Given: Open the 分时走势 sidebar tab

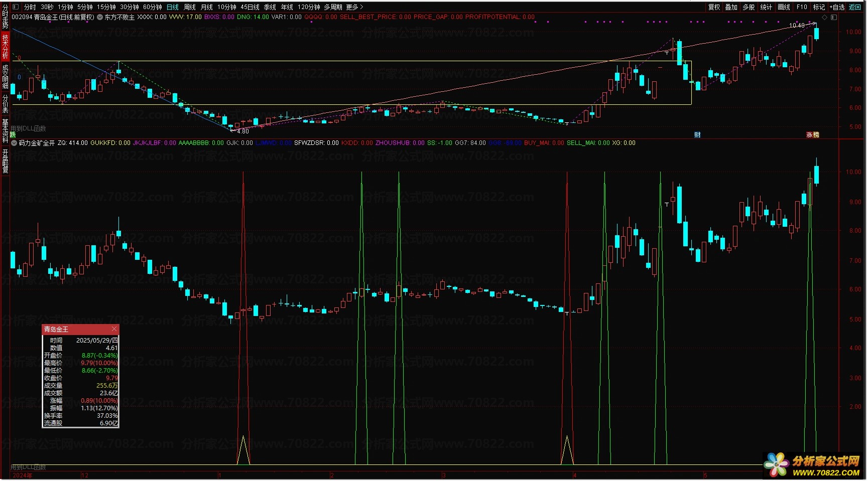Looking at the screenshot, I should [x=5, y=16].
